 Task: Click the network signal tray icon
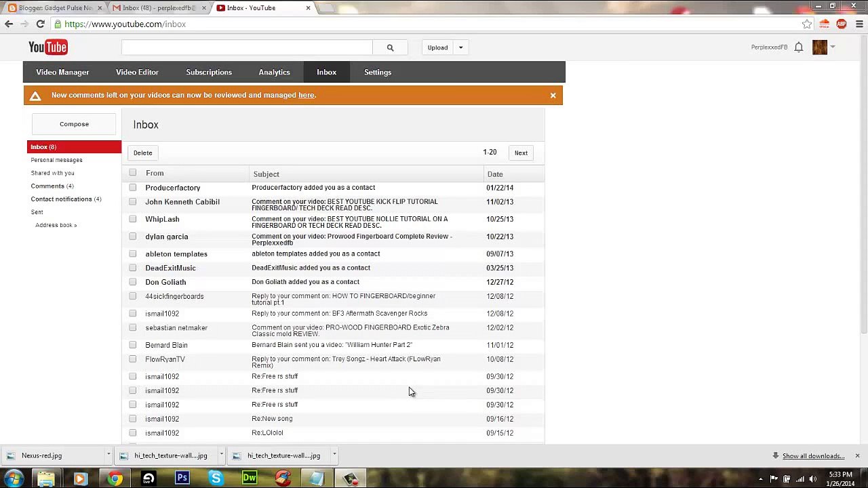coord(800,479)
